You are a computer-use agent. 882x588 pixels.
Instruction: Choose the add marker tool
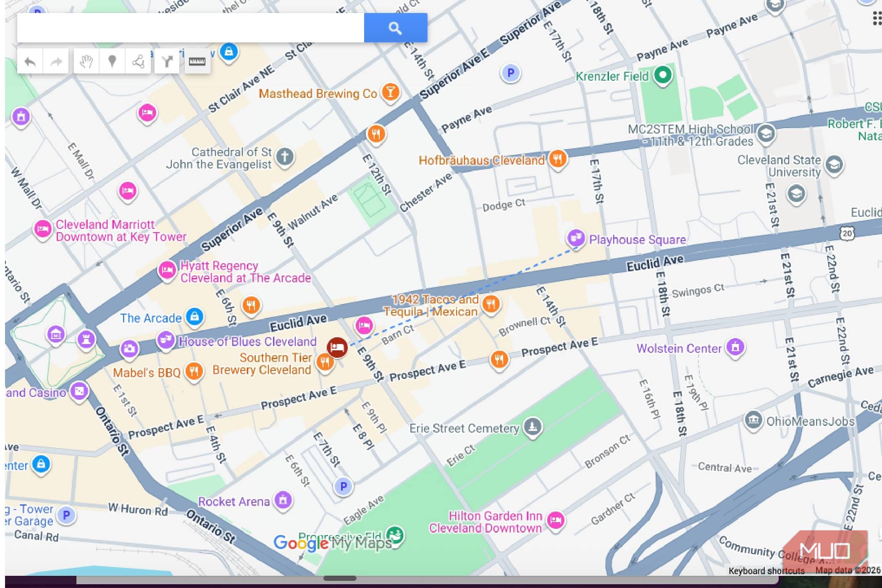(x=112, y=62)
